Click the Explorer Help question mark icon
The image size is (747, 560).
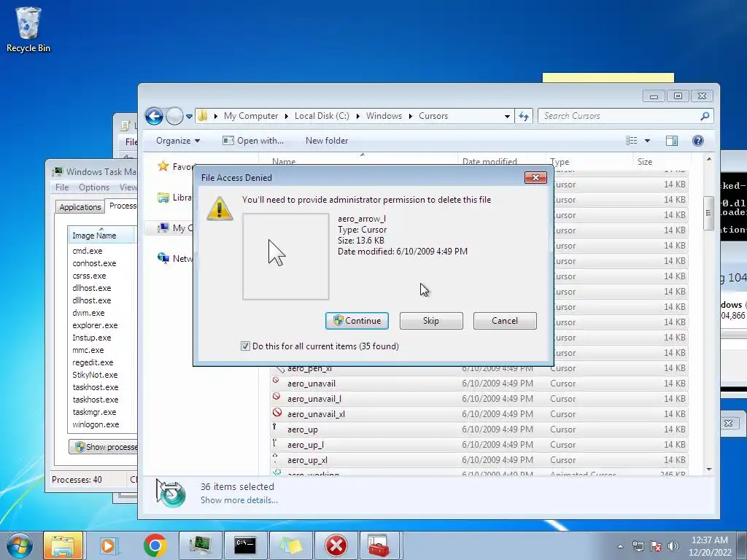tap(698, 141)
